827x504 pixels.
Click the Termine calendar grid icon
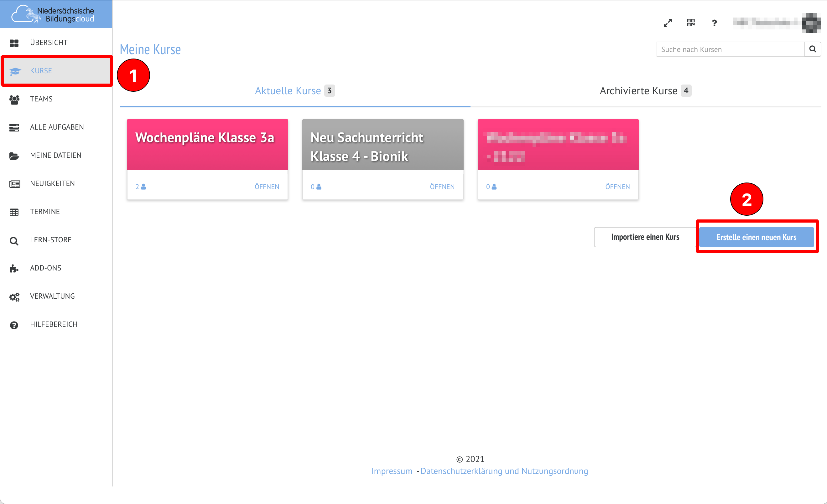pyautogui.click(x=14, y=212)
